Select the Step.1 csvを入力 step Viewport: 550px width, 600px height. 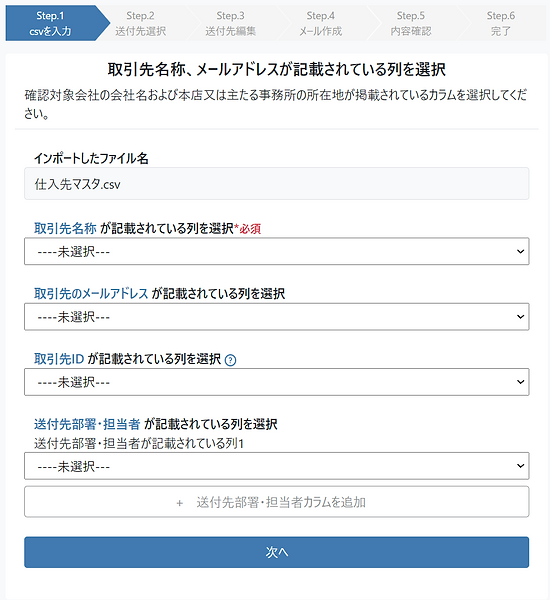(x=51, y=23)
